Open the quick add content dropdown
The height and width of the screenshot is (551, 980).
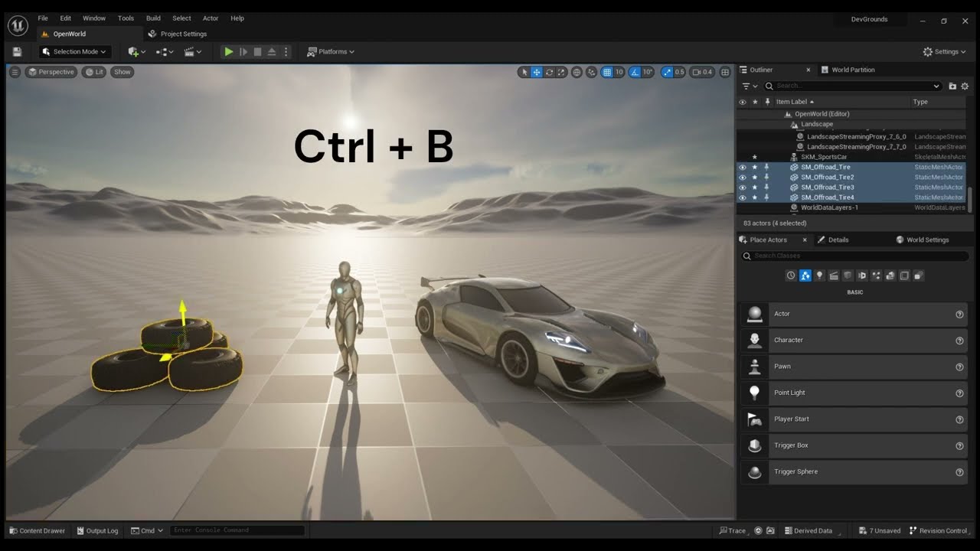click(137, 51)
